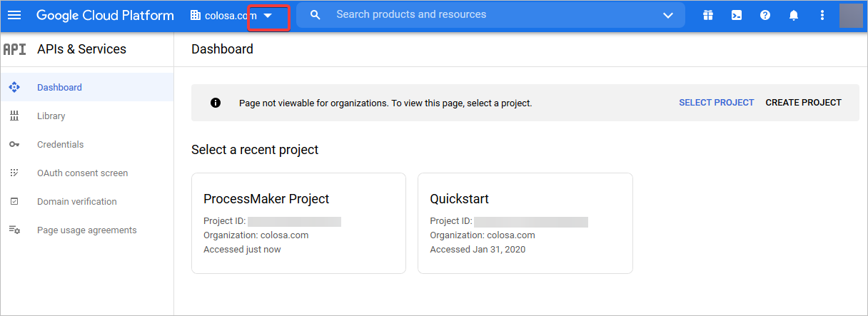
Task: View Page usage agreements
Action: pos(86,230)
